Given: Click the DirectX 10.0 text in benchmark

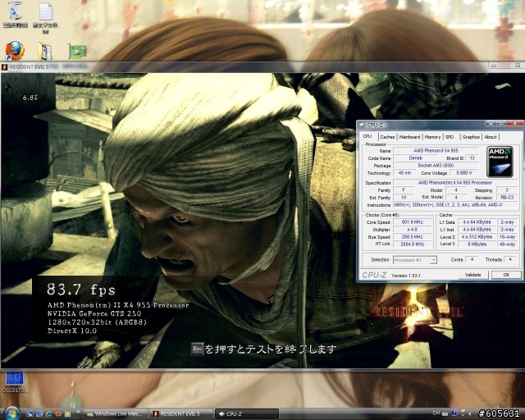Looking at the screenshot, I should coord(72,331).
